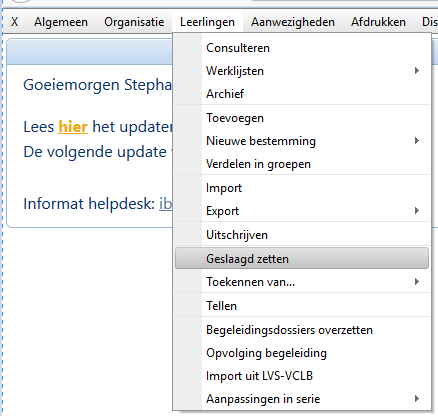This screenshot has height=416, width=438.
Task: Open the Afdrukken menu
Action: tap(378, 22)
